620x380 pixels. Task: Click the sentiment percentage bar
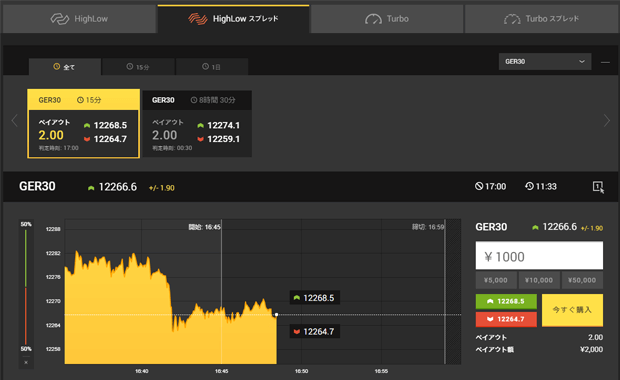click(26, 287)
